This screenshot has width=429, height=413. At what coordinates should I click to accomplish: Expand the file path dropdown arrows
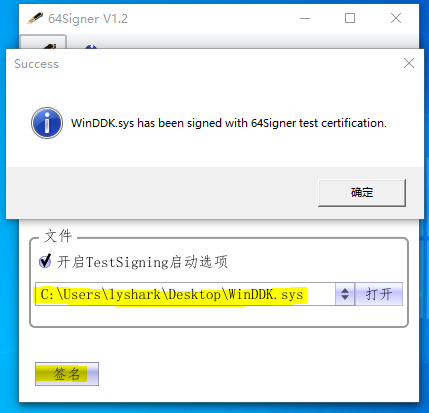click(345, 294)
